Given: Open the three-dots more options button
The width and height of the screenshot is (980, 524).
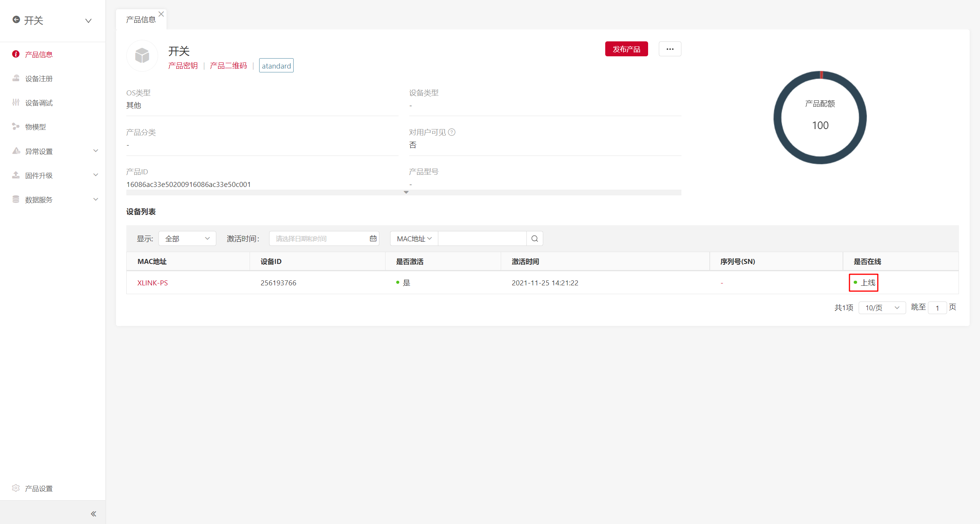Looking at the screenshot, I should (x=670, y=49).
